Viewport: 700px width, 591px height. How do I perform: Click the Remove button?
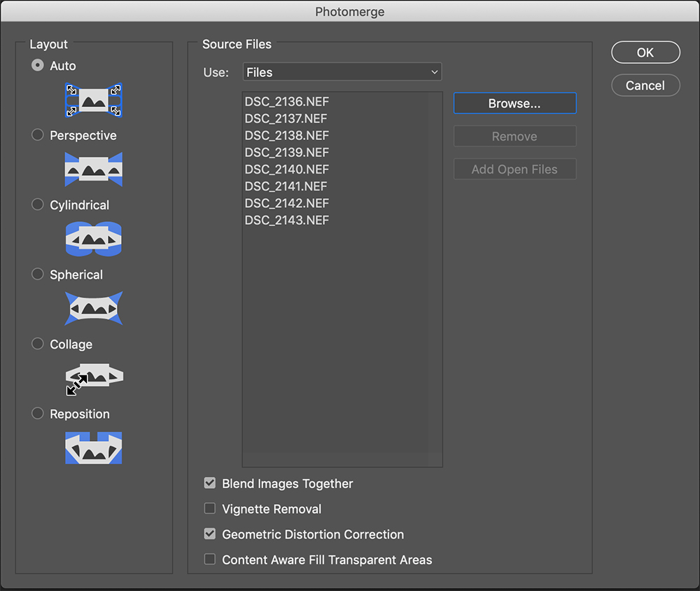(x=514, y=137)
